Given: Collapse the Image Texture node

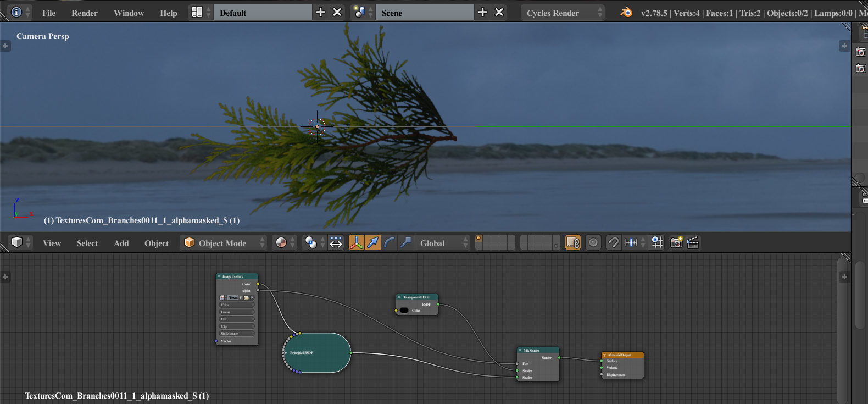Looking at the screenshot, I should (x=219, y=276).
